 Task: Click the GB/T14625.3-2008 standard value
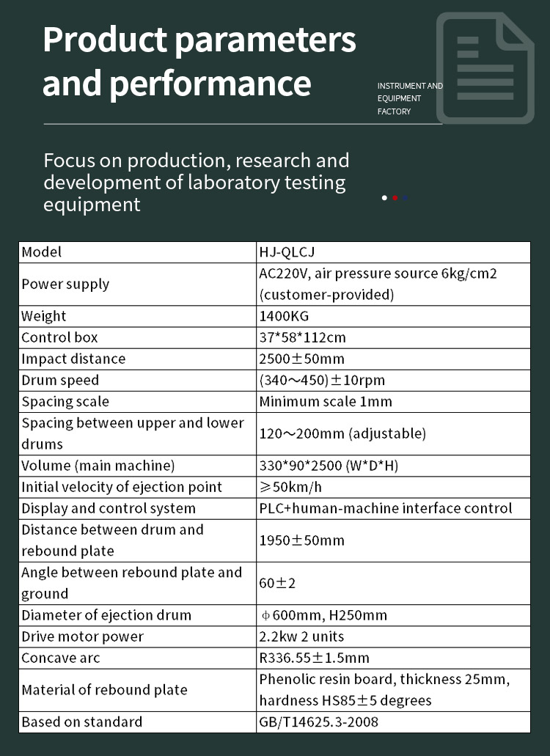tap(318, 722)
